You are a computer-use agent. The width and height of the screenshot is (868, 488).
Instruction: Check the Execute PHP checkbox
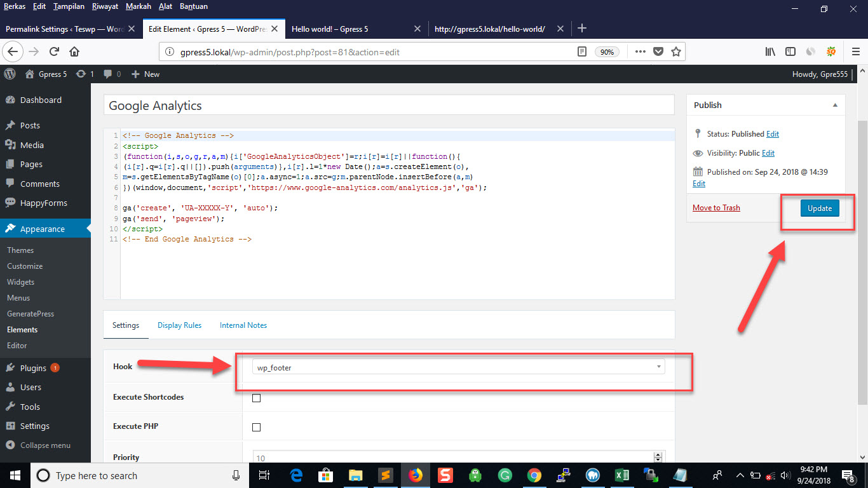coord(257,427)
